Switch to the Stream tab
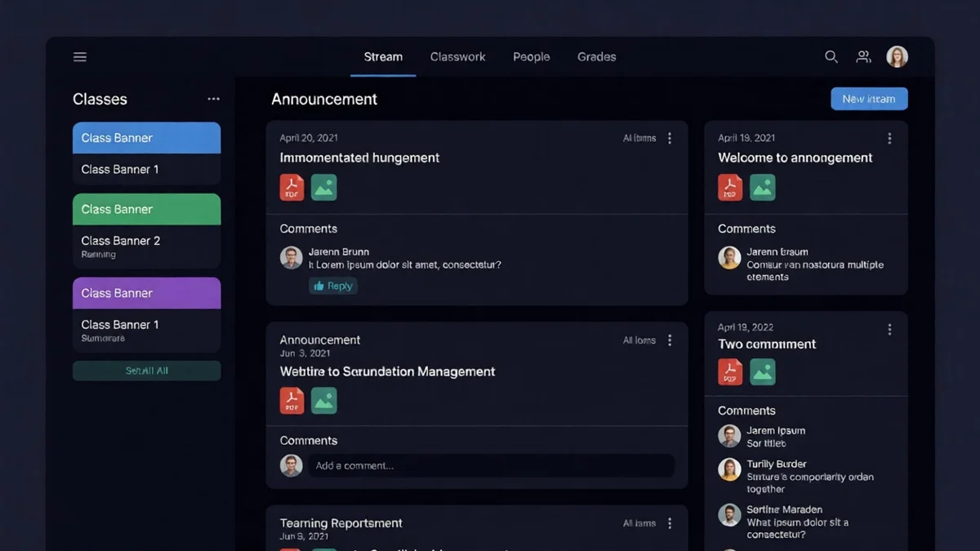This screenshot has height=551, width=980. 383,56
